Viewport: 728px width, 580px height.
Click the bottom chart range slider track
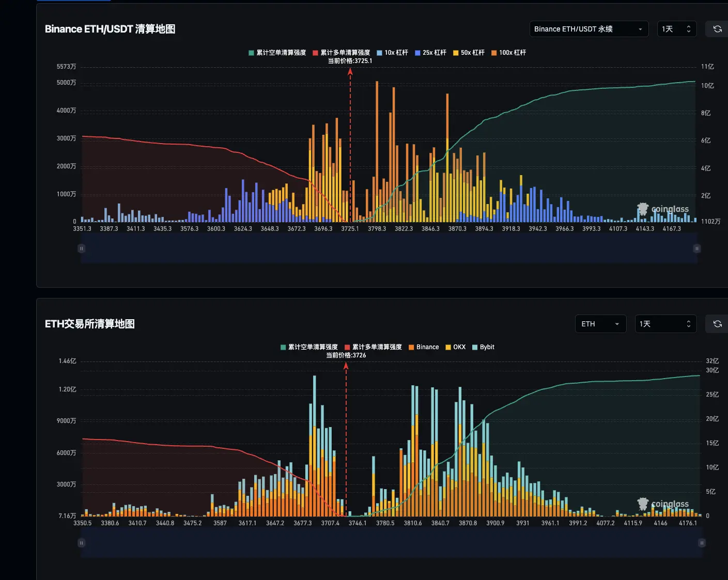pyautogui.click(x=391, y=543)
